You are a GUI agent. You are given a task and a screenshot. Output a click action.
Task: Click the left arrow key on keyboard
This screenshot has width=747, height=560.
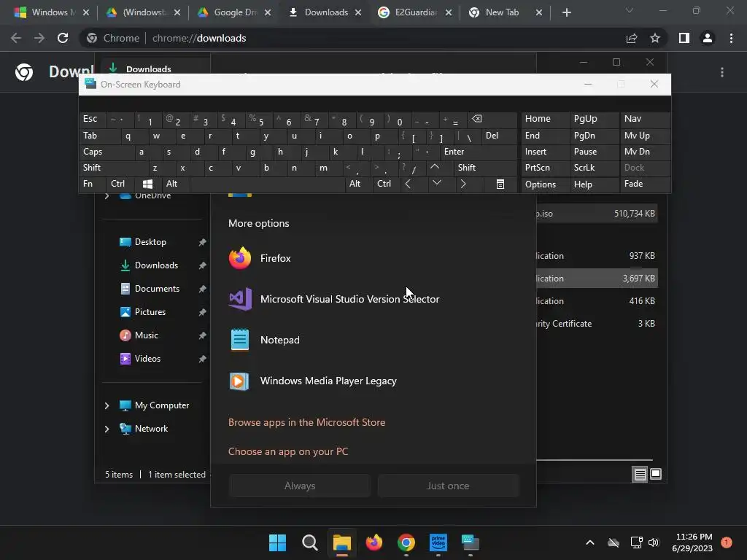408,184
